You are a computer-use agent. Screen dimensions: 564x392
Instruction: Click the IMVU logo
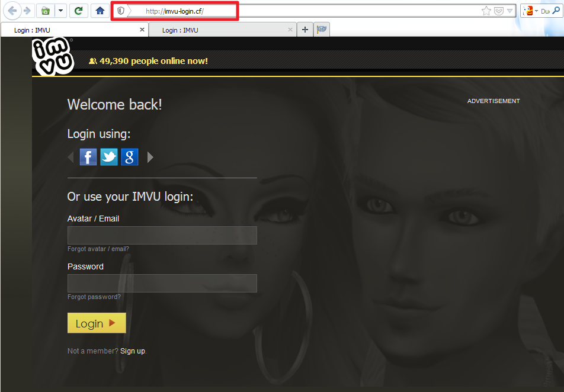click(x=53, y=56)
